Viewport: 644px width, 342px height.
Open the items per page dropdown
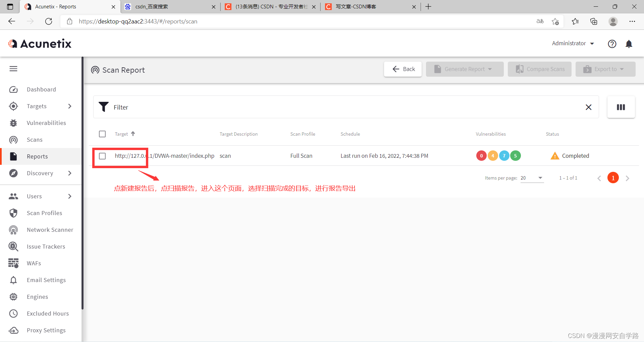(532, 178)
